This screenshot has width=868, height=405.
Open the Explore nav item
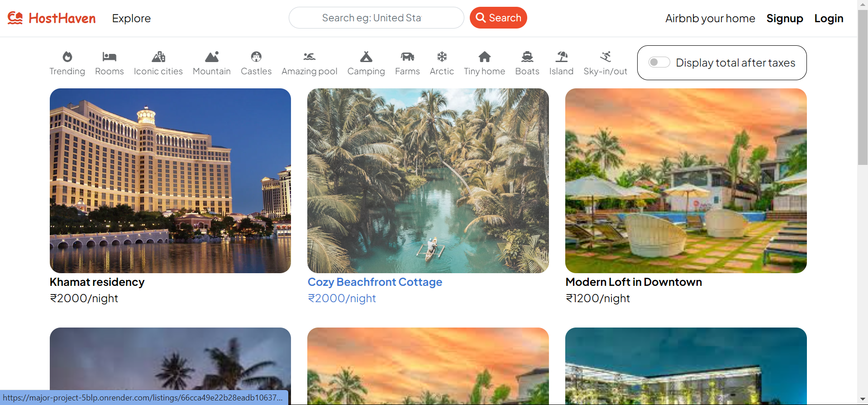tap(131, 19)
